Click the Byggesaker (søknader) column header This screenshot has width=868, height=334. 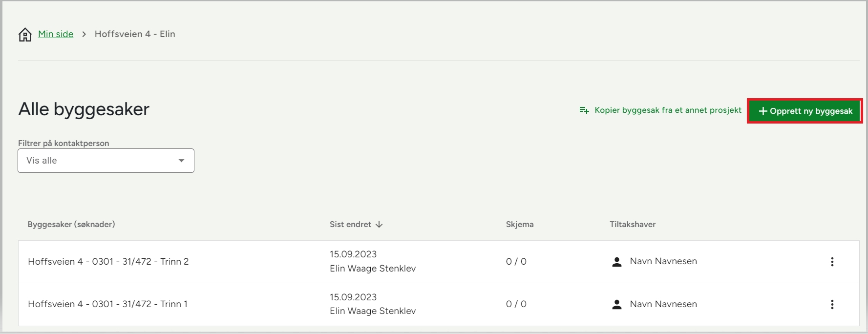71,225
